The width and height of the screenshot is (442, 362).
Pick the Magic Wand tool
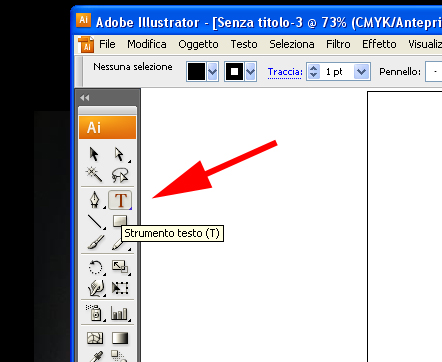94,175
